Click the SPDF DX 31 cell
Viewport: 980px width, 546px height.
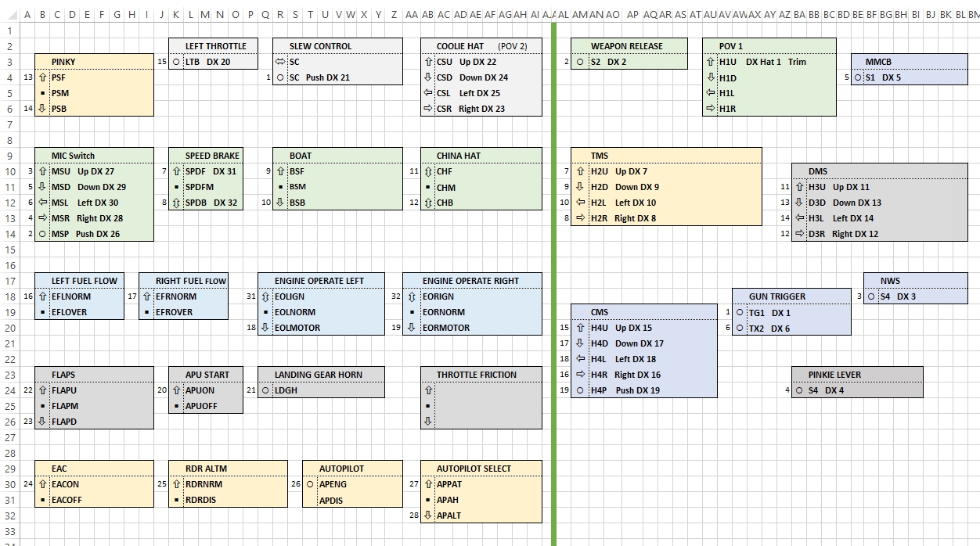(212, 171)
